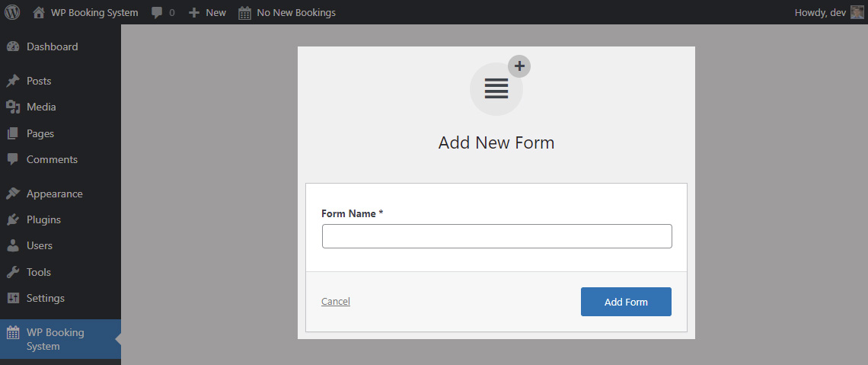
Task: Click the Cancel link
Action: [x=336, y=301]
